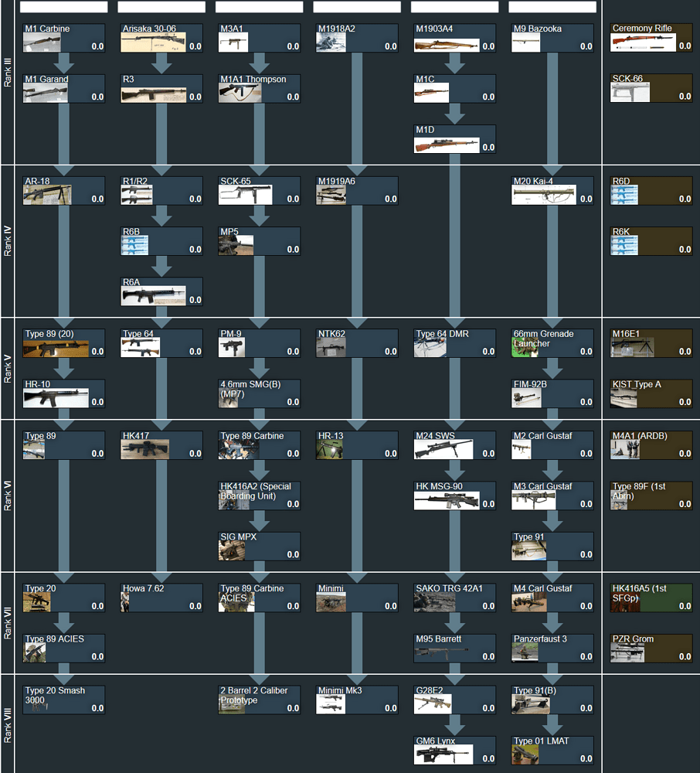Click the M1A1 Thompson gun image

pyautogui.click(x=240, y=94)
